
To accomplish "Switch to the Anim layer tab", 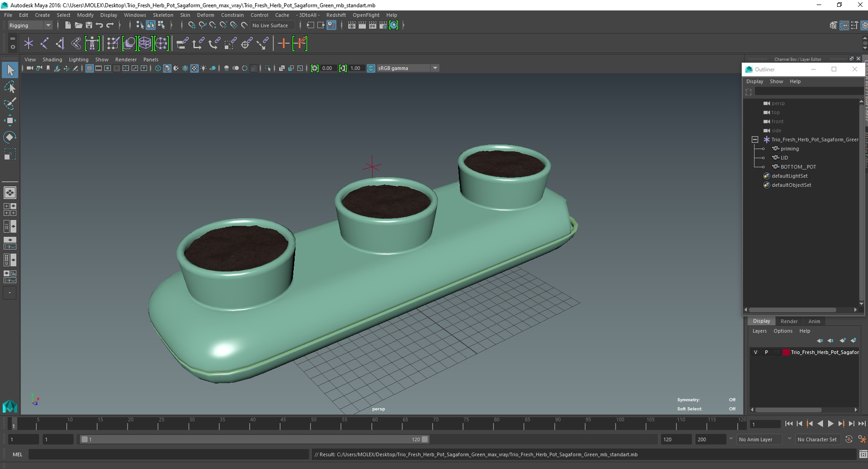I will point(814,321).
